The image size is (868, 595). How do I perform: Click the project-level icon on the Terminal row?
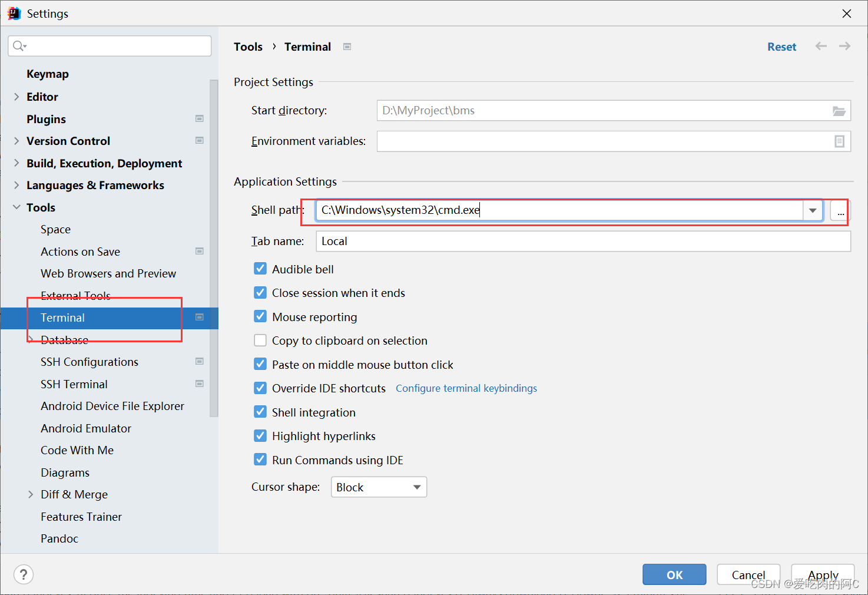coord(200,317)
